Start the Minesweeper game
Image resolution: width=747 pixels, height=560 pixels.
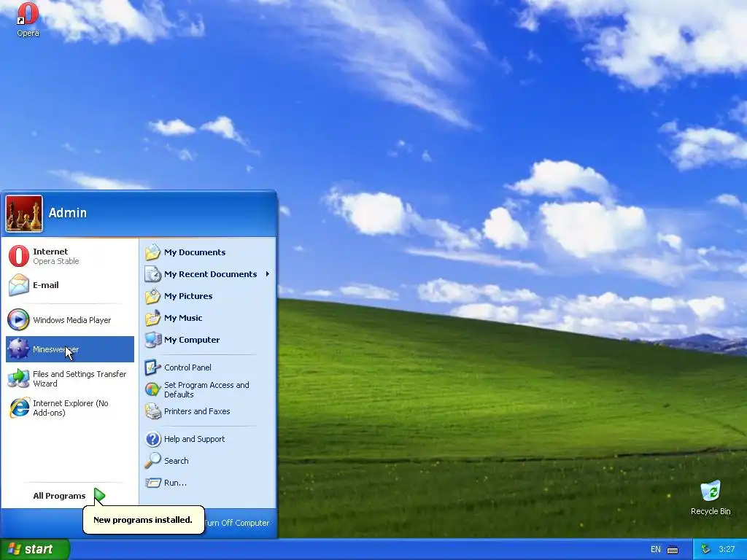[69, 349]
